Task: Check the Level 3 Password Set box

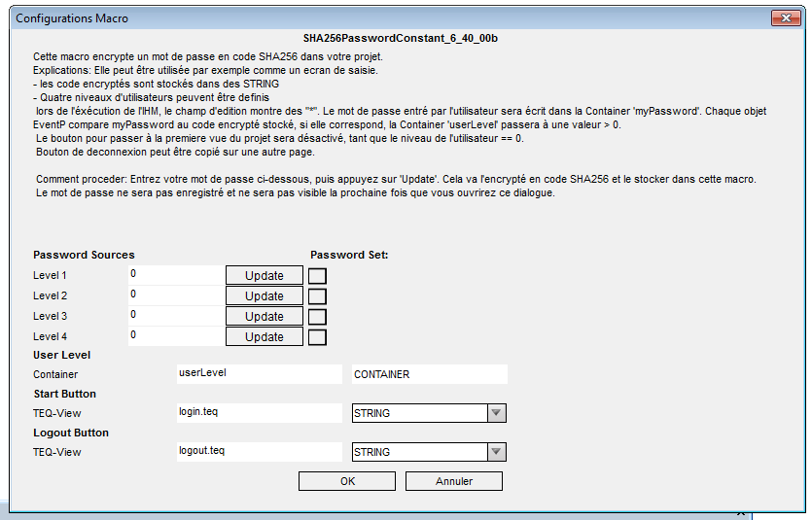Action: pyautogui.click(x=317, y=317)
